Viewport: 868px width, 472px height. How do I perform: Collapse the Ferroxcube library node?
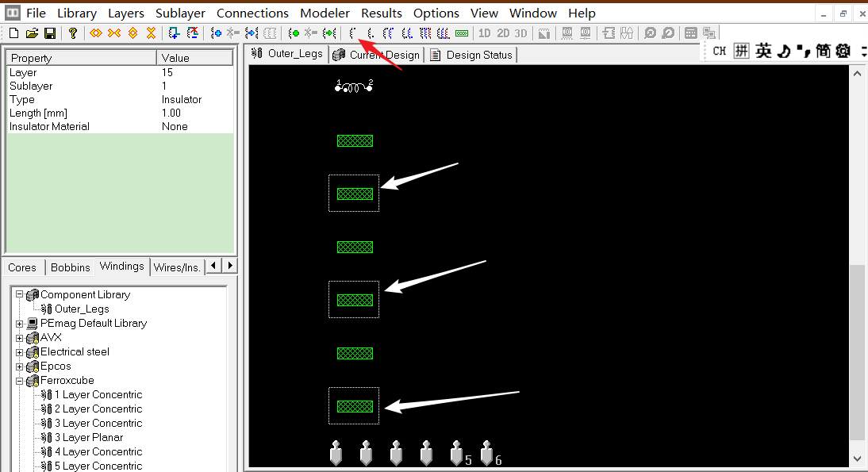pos(19,380)
